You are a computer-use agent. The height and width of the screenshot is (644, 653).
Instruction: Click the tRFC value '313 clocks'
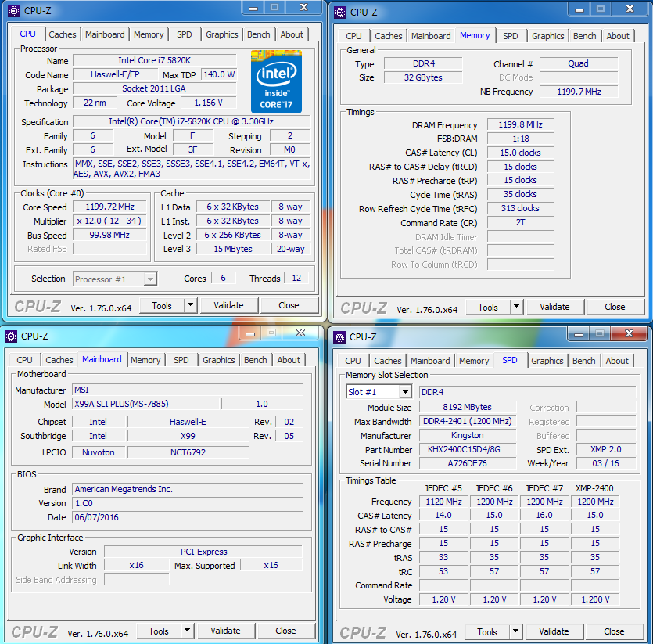tap(521, 208)
